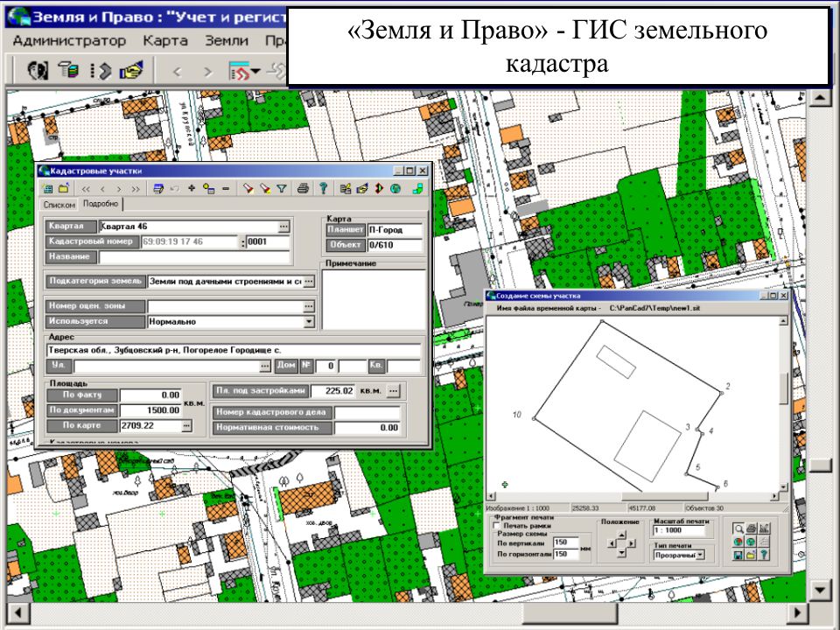The height and width of the screenshot is (630, 840).
Task: Open dropdown of red zigzag toolbar icon
Action: (256, 71)
